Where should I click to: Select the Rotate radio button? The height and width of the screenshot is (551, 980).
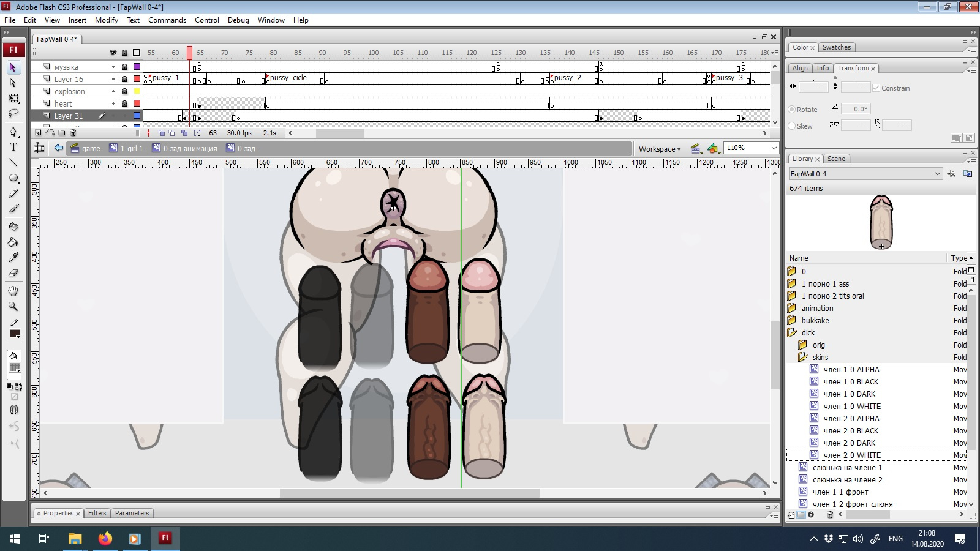tap(792, 110)
